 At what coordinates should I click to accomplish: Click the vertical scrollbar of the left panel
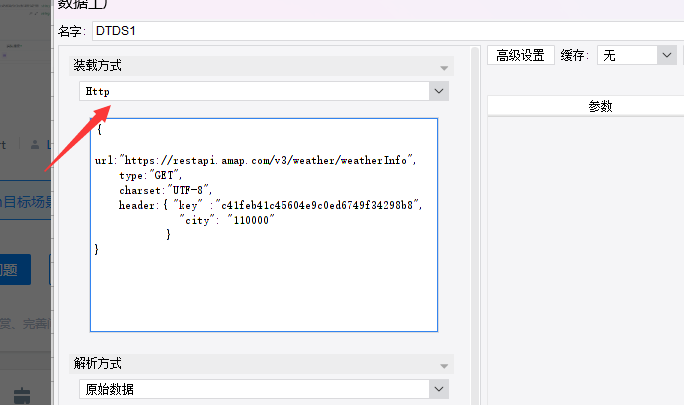coord(475,225)
